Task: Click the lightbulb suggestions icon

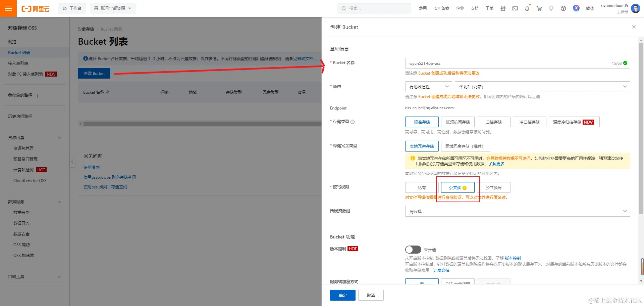Action: pyautogui.click(x=551, y=8)
